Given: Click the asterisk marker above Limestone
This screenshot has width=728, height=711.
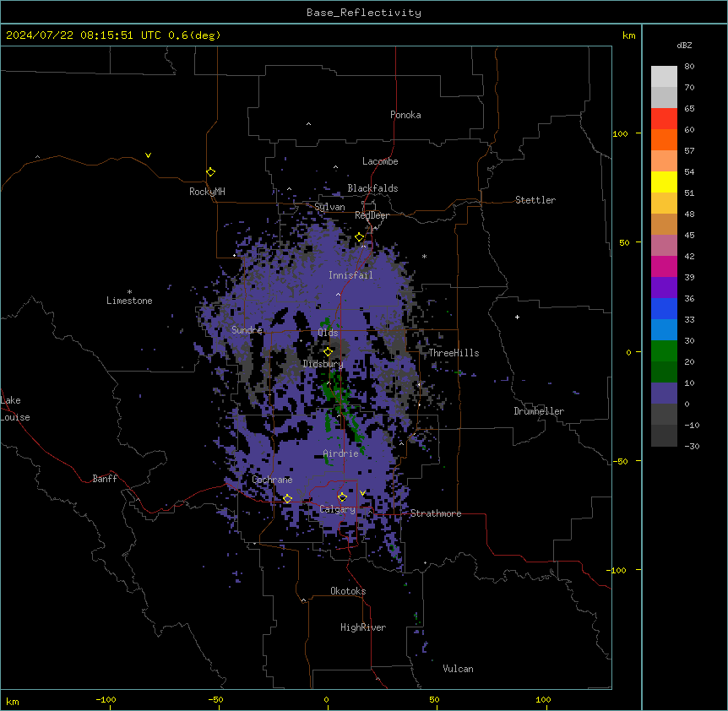Looking at the screenshot, I should point(129,292).
